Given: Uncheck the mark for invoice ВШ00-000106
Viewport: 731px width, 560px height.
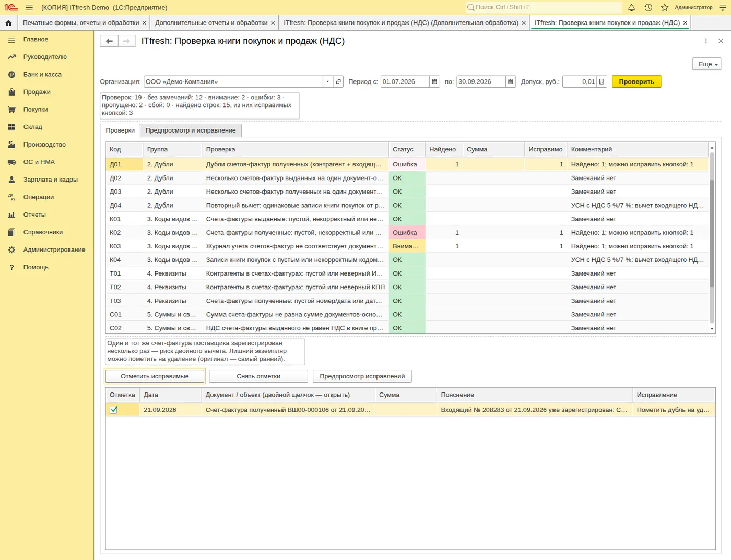Looking at the screenshot, I should click(114, 410).
